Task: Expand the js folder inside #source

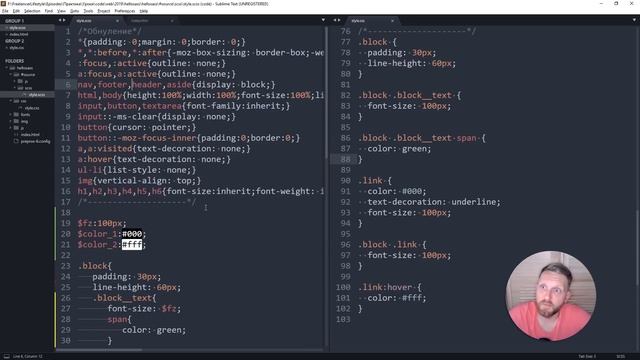Action: (x=15, y=81)
